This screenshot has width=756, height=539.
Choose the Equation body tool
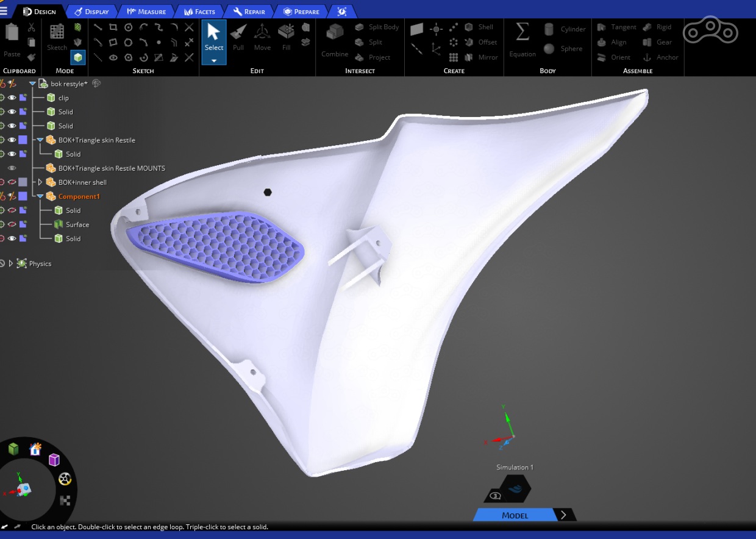point(522,40)
